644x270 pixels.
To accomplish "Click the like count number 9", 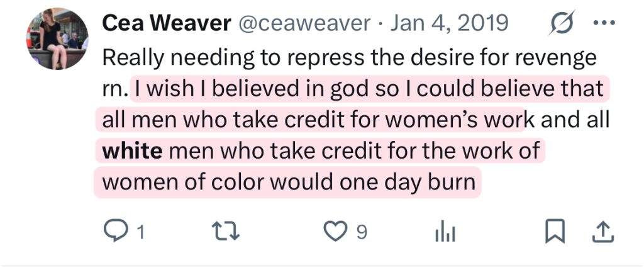I will click(x=361, y=233).
